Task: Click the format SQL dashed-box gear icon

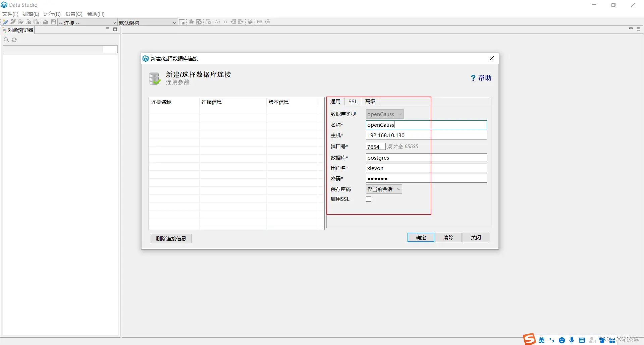Action: (208, 22)
